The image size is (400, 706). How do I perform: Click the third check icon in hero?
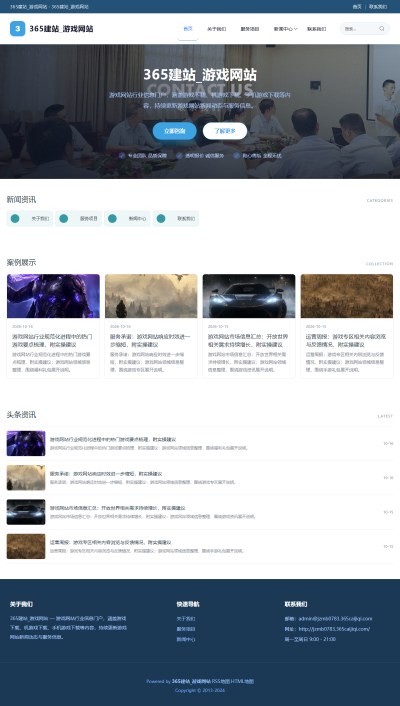click(236, 155)
